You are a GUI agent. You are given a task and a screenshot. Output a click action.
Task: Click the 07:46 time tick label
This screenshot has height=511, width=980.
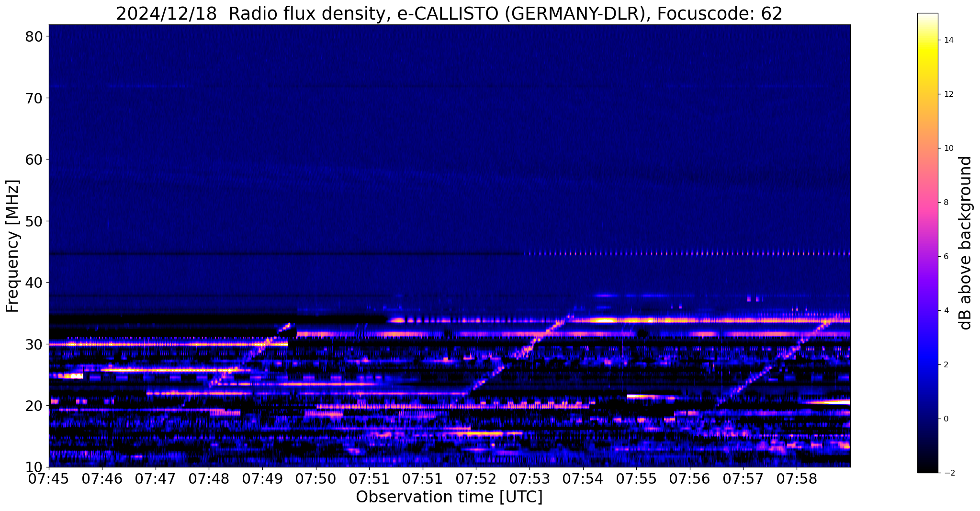(102, 479)
